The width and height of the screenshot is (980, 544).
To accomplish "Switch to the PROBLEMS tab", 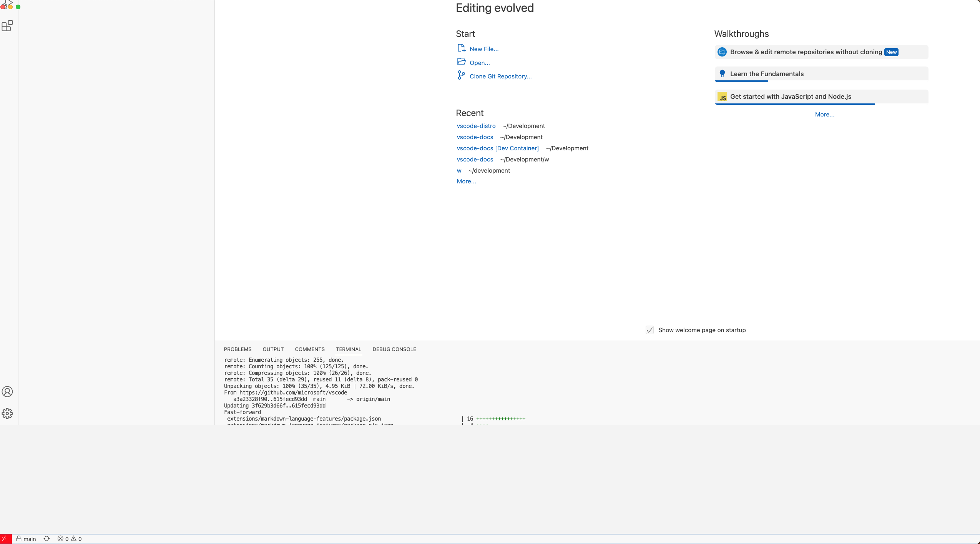I will pyautogui.click(x=237, y=349).
